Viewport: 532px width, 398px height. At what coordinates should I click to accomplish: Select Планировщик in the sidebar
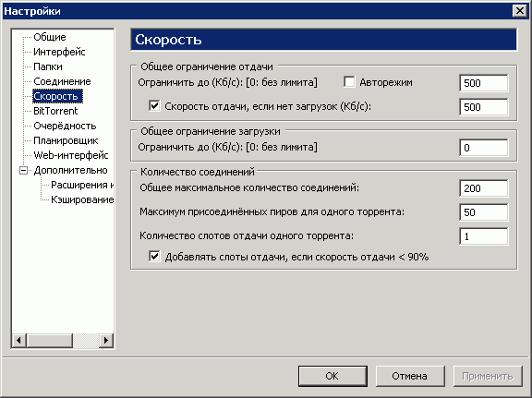point(66,140)
